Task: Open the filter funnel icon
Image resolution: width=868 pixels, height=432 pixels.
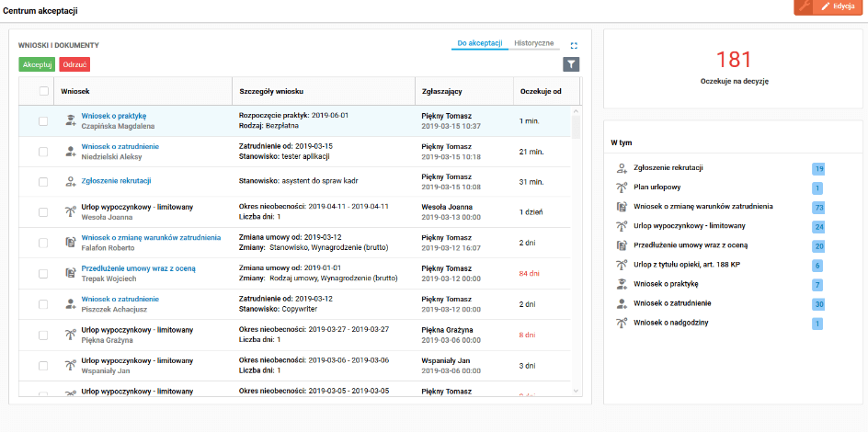Action: 571,64
